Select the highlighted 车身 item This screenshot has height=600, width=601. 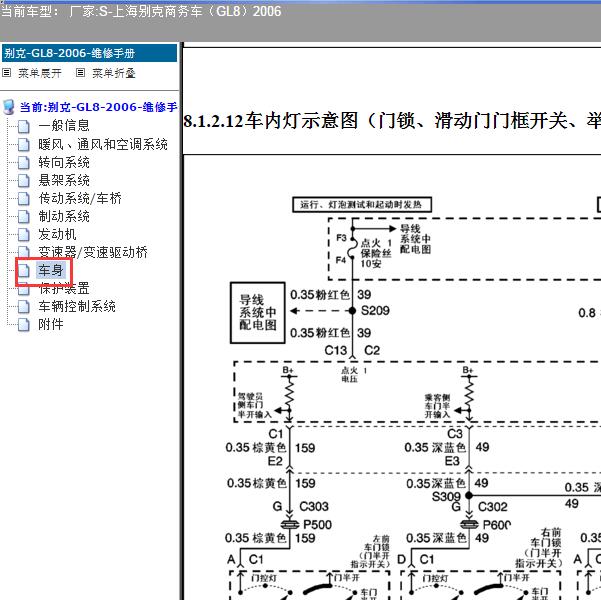pyautogui.click(x=51, y=270)
